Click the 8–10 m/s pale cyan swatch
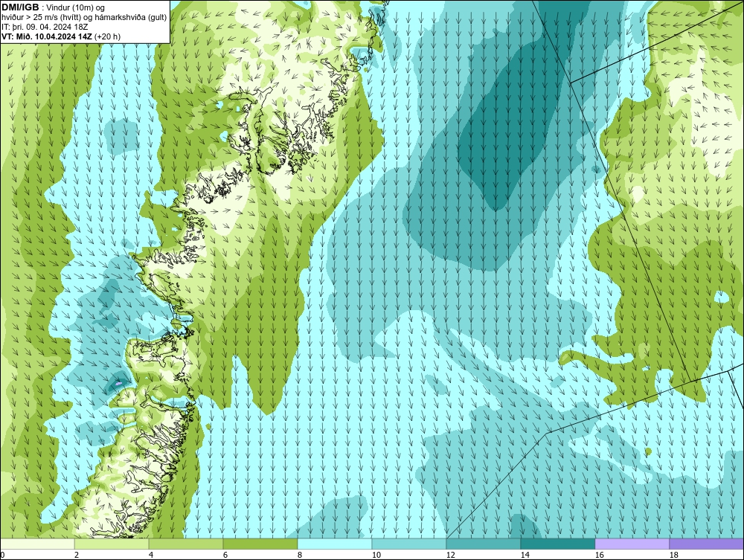Viewport: 744px width, 560px height. click(335, 544)
